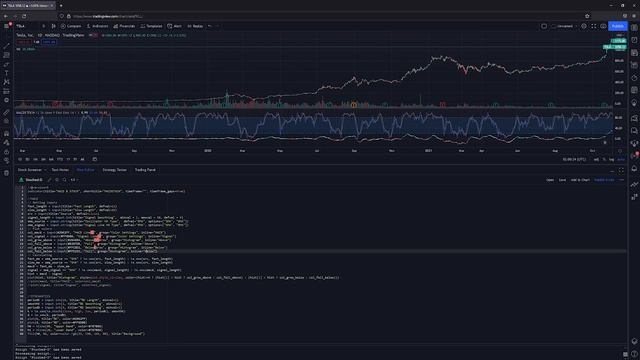The height and width of the screenshot is (360, 640).
Task: Click the browser reload button
Action: (x=24, y=16)
